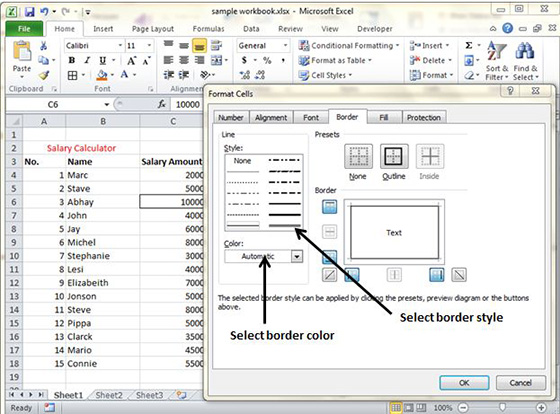This screenshot has width=560, height=414.
Task: Open the font size dropdown
Action: (149, 46)
